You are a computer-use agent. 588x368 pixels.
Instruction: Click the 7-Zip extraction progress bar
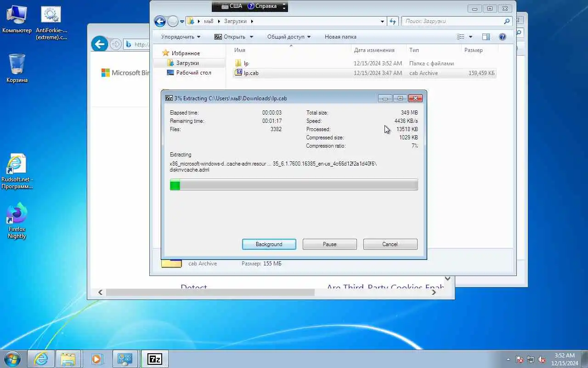(294, 185)
